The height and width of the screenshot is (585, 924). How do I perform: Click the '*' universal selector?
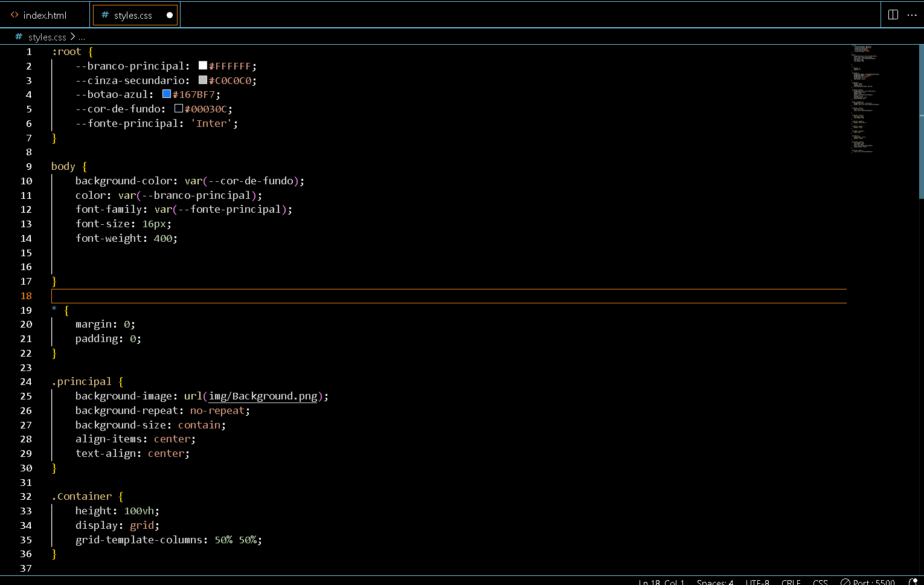54,309
